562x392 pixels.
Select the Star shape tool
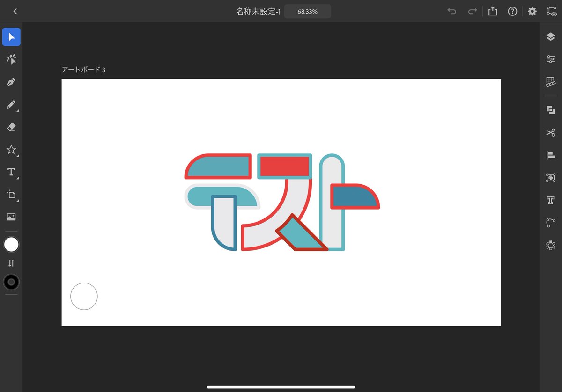pos(11,150)
